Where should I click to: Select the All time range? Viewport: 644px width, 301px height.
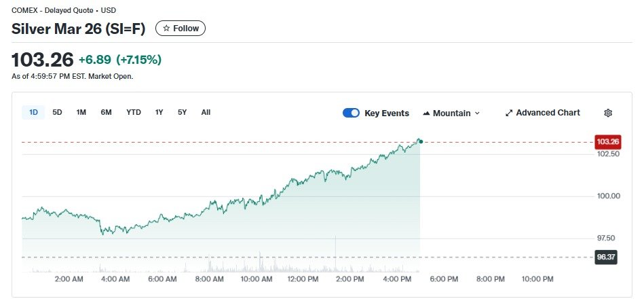(x=206, y=112)
